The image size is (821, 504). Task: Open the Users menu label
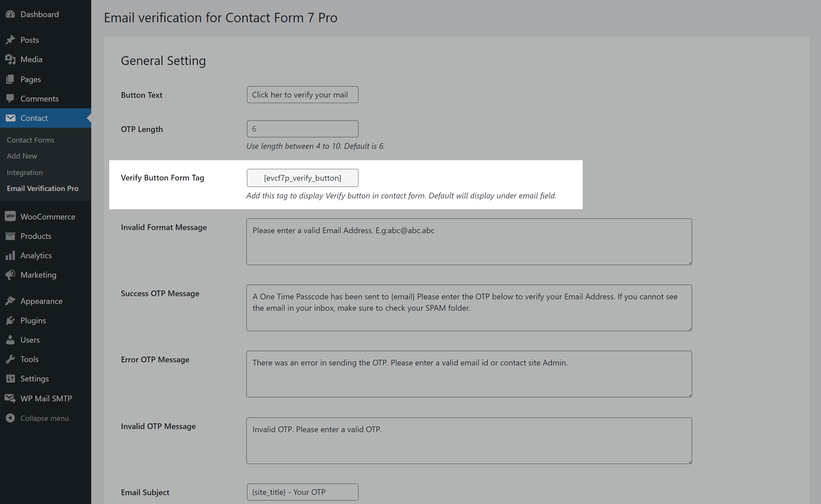coord(30,340)
